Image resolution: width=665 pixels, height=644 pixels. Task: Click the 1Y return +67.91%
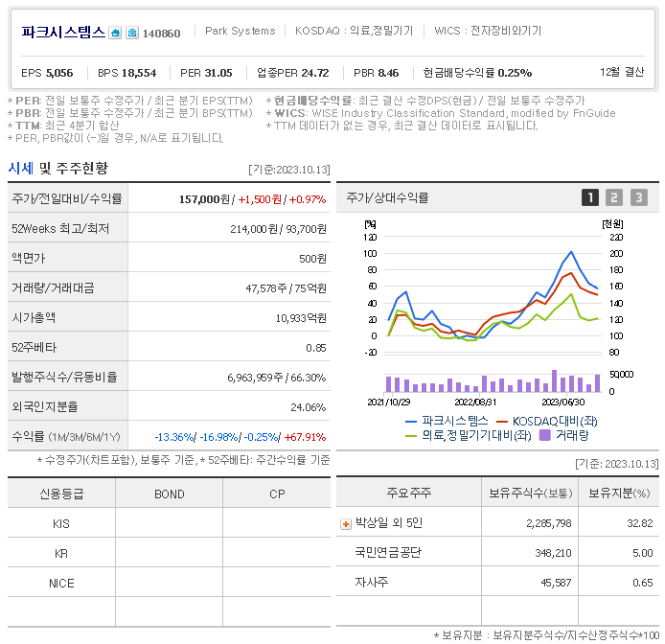coord(305,437)
